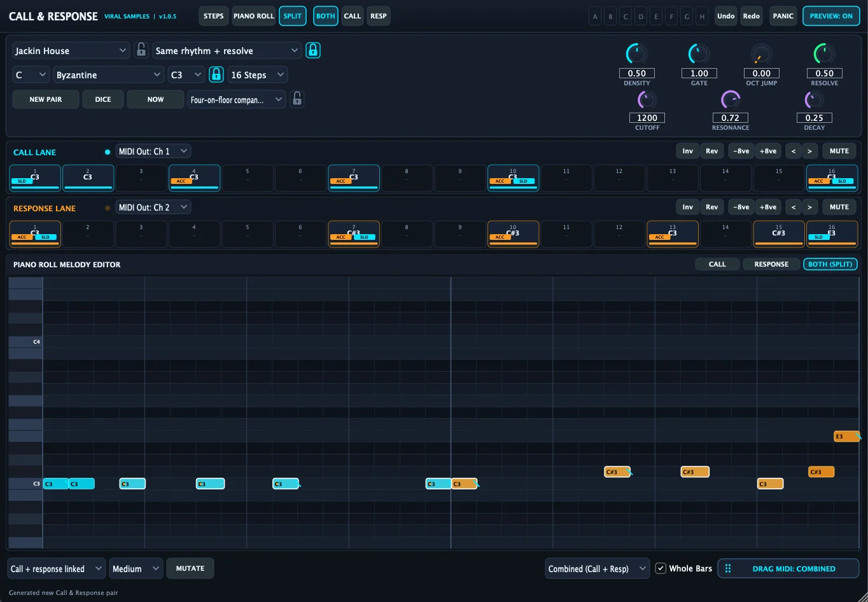Screen dimensions: 868x602
Task: Toggle the lock next to Four-on-floor companion
Action: [x=297, y=99]
